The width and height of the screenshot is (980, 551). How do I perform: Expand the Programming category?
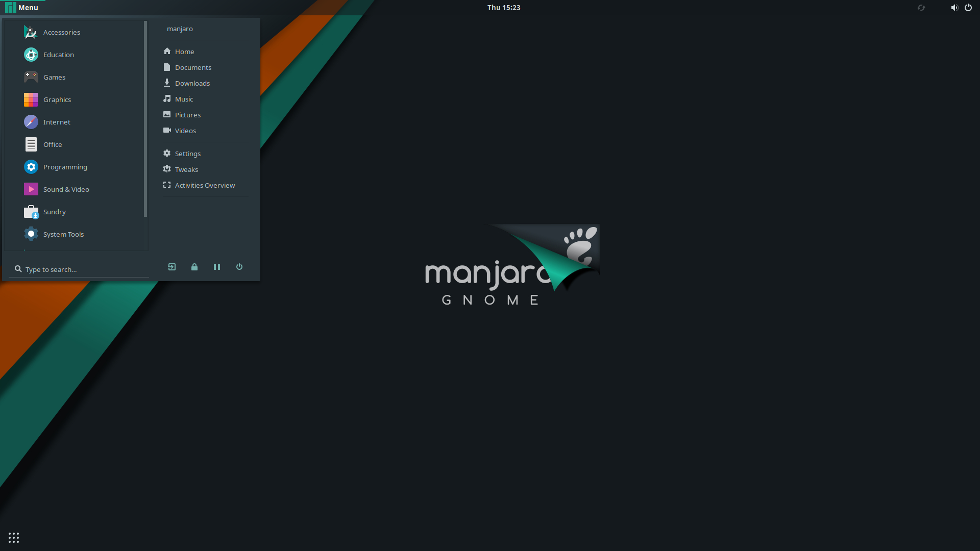click(x=65, y=167)
